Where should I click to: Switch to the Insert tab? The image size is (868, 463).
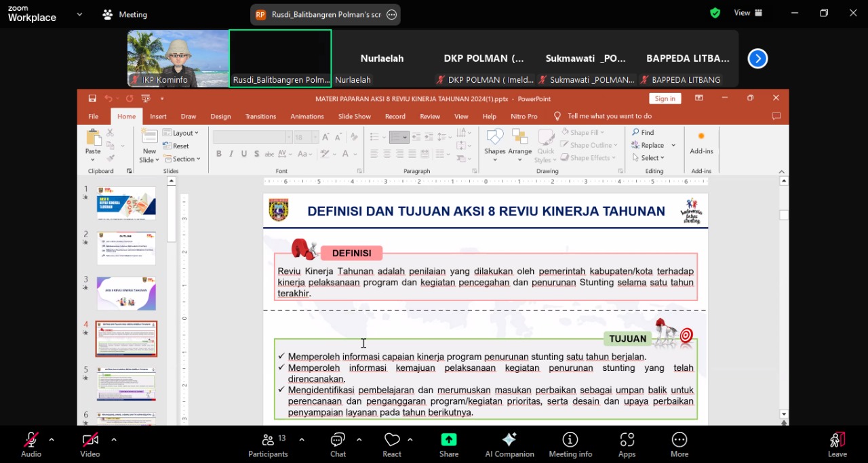(158, 117)
